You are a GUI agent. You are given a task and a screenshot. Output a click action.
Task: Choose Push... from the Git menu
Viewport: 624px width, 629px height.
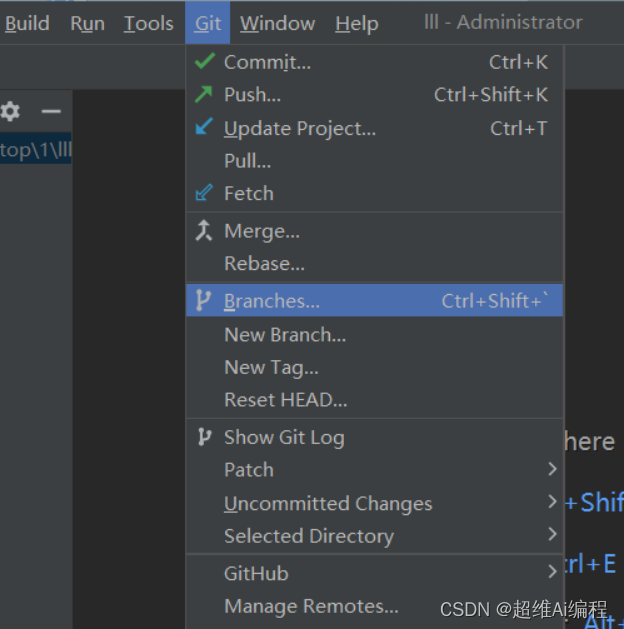[375, 95]
